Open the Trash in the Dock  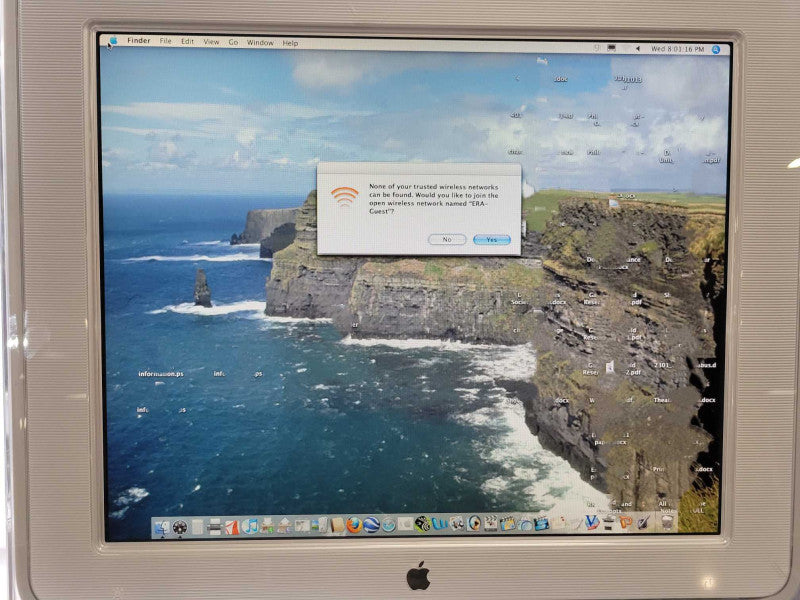point(667,522)
